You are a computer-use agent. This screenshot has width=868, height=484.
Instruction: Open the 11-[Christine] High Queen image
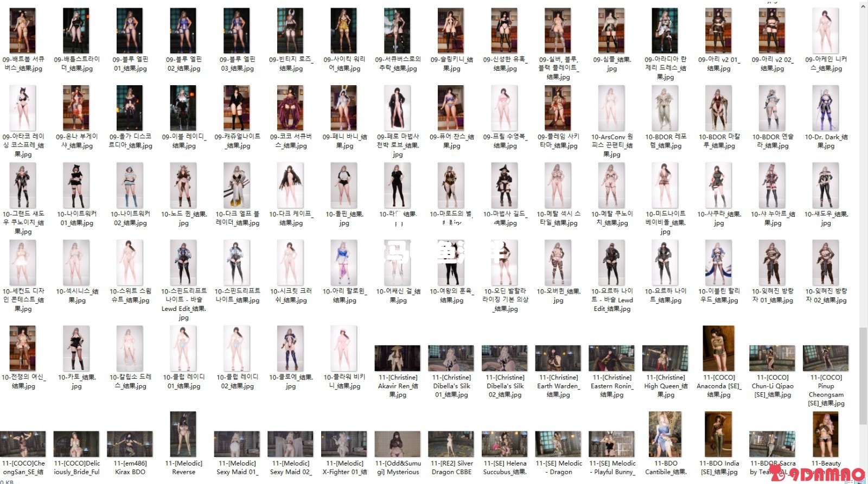665,358
